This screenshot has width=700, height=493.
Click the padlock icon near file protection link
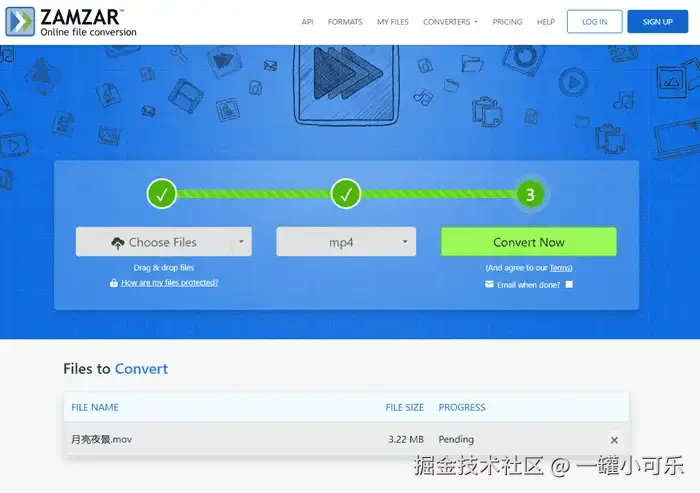click(114, 283)
